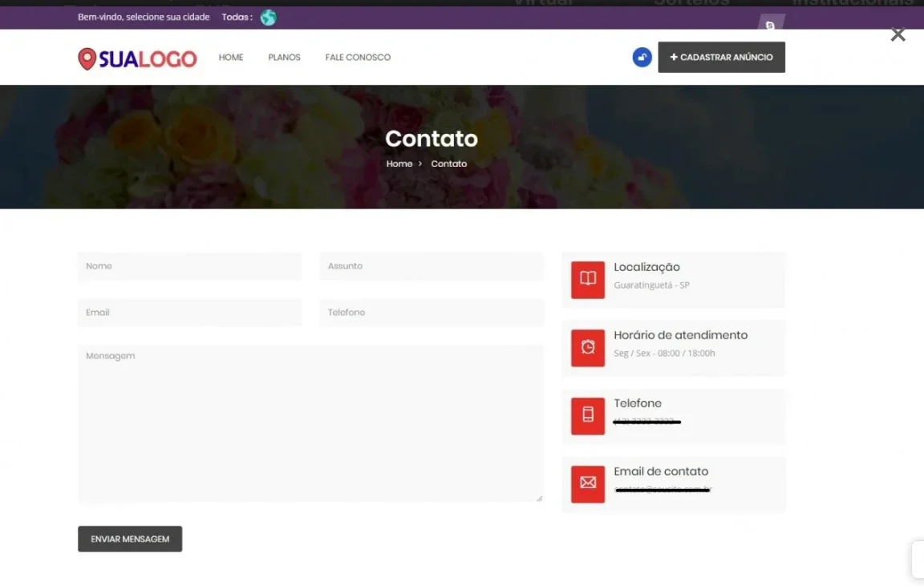The height and width of the screenshot is (586, 924).
Task: Click the Telefone heading in contact card
Action: point(637,403)
